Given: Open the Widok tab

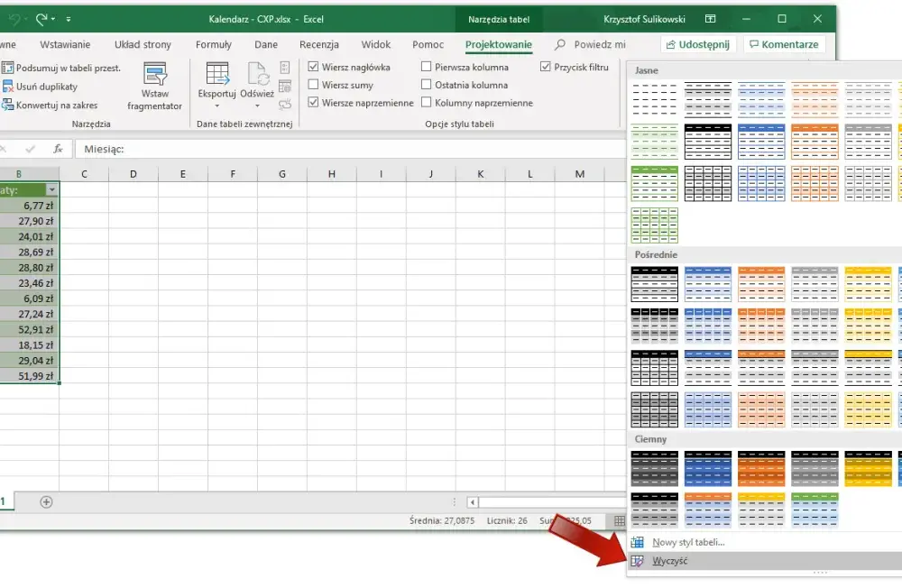Looking at the screenshot, I should [375, 44].
